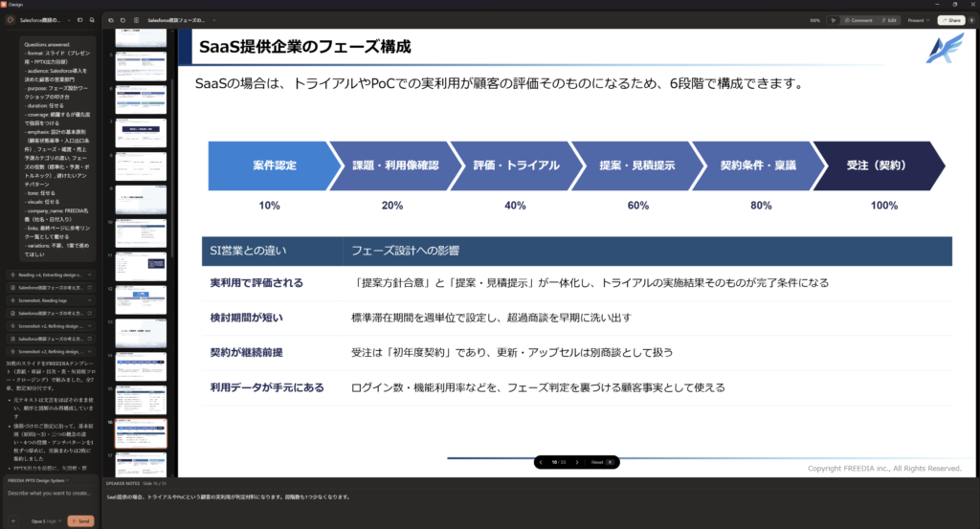Switch to Edit mode
The height and width of the screenshot is (529, 980).
click(x=889, y=20)
